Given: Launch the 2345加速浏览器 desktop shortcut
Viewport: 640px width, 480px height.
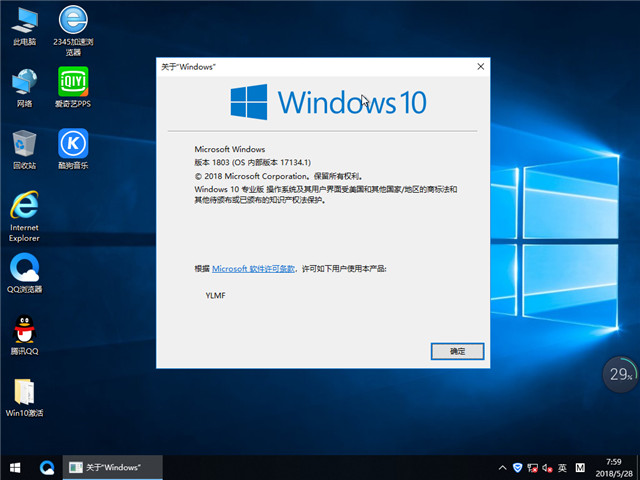Looking at the screenshot, I should [x=73, y=31].
